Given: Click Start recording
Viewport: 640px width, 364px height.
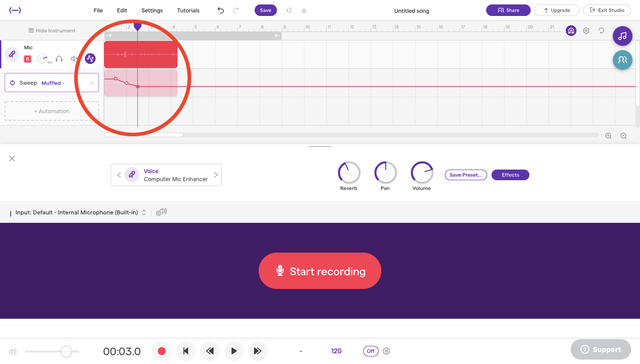Looking at the screenshot, I should click(x=320, y=271).
